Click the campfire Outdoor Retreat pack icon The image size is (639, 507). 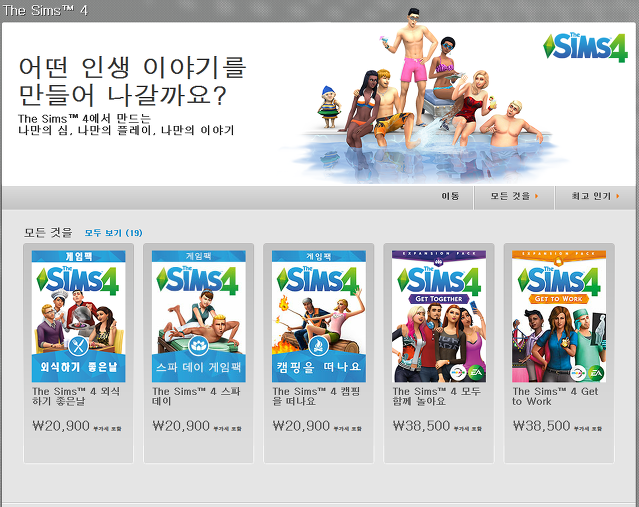(x=319, y=346)
